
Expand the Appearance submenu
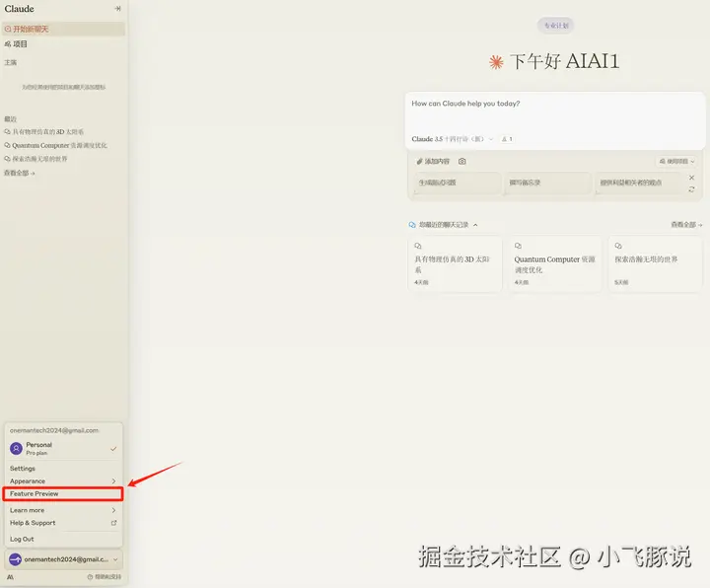(63, 481)
